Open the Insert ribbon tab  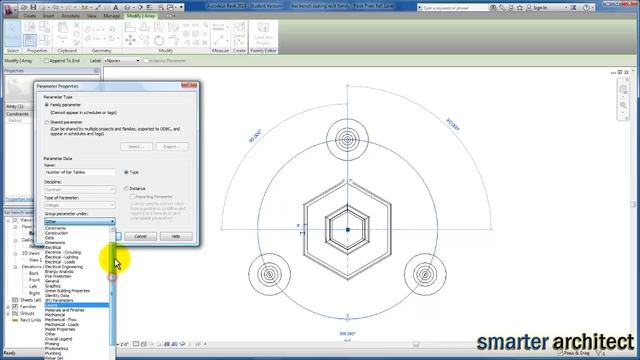click(49, 16)
